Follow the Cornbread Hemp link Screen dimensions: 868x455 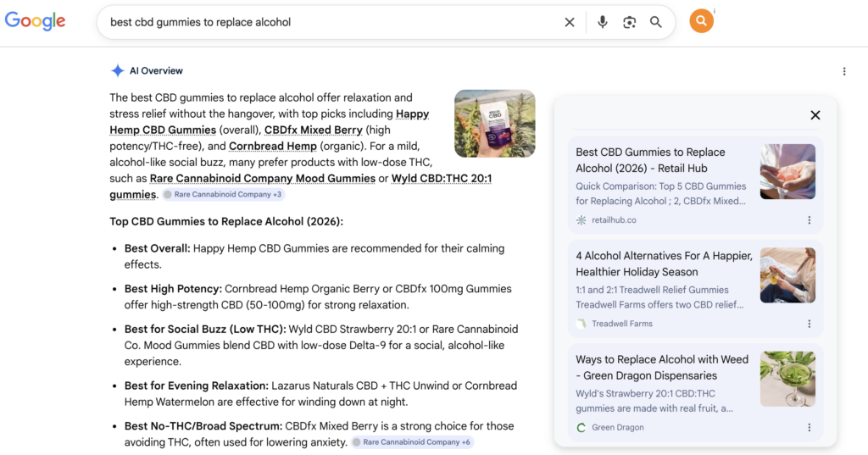click(273, 146)
